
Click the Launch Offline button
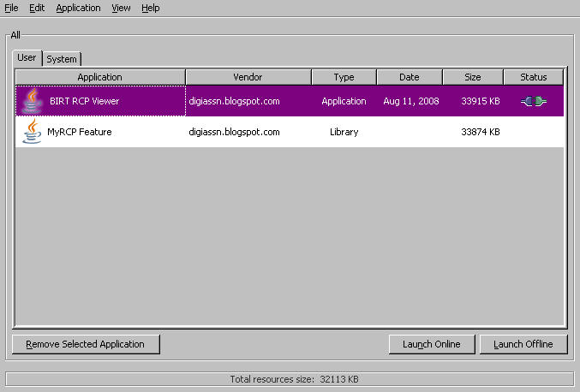click(523, 344)
